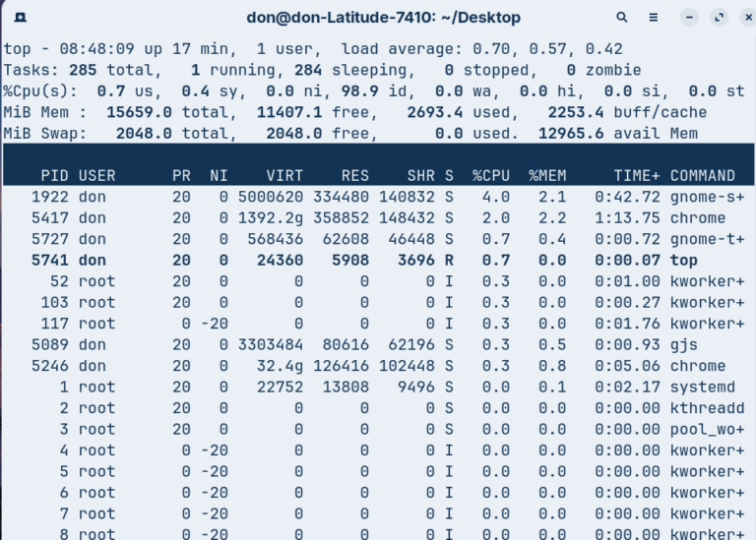Click TIME+ value 0:42.72

pos(627,197)
